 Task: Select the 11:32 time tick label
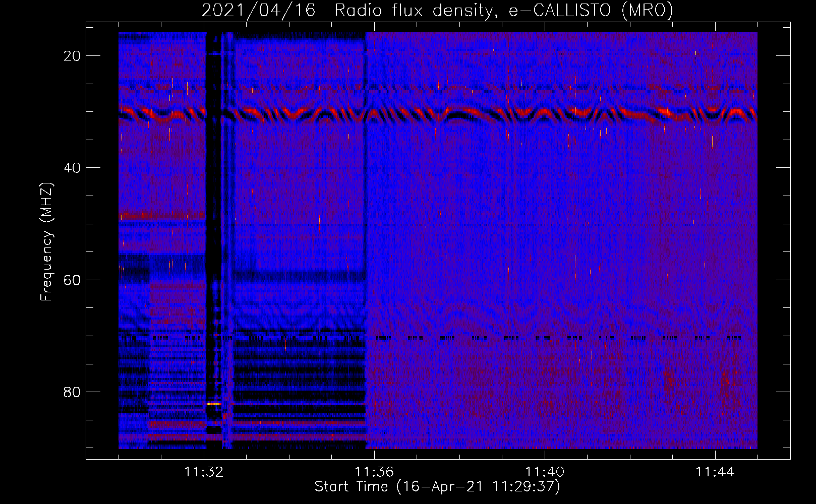pyautogui.click(x=204, y=472)
